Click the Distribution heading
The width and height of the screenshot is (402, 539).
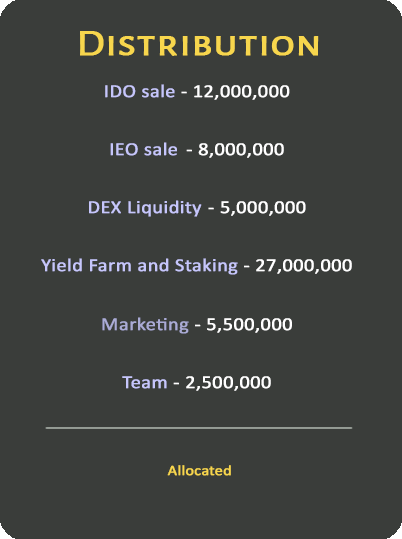pos(199,44)
